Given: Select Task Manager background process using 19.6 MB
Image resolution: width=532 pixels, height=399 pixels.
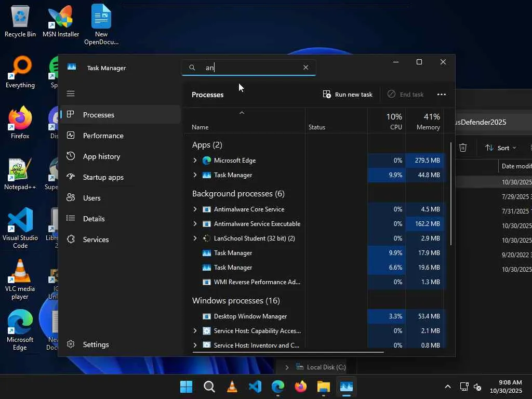Looking at the screenshot, I should [x=314, y=268].
